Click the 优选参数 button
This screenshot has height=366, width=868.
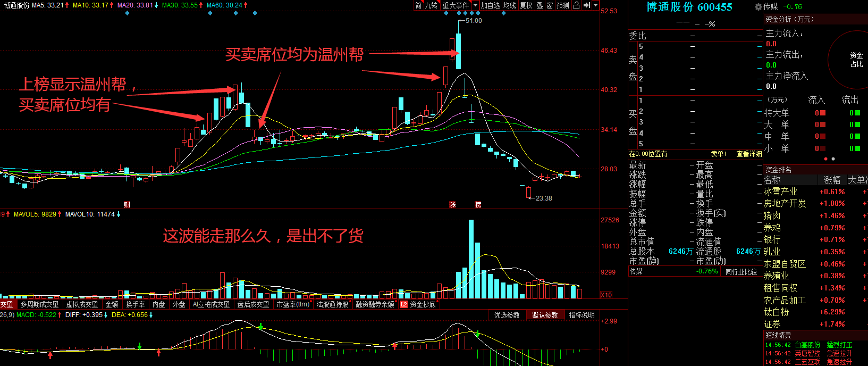click(507, 315)
